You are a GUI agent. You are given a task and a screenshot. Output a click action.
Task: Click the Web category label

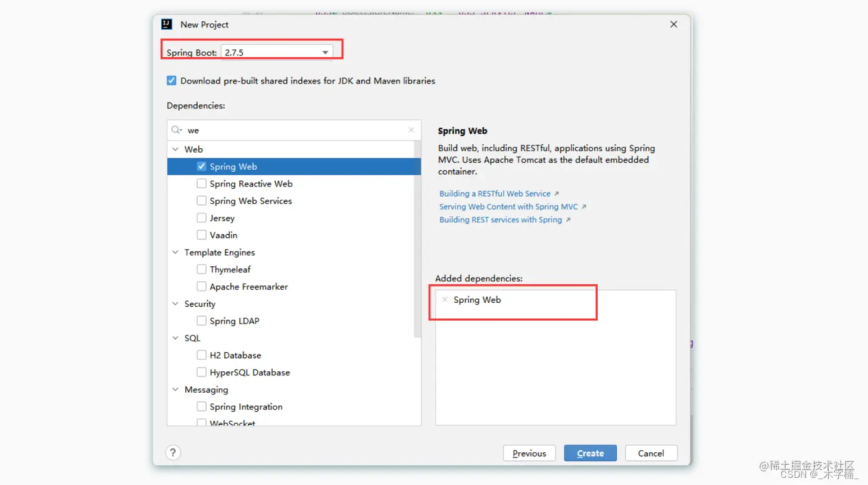[x=193, y=149]
